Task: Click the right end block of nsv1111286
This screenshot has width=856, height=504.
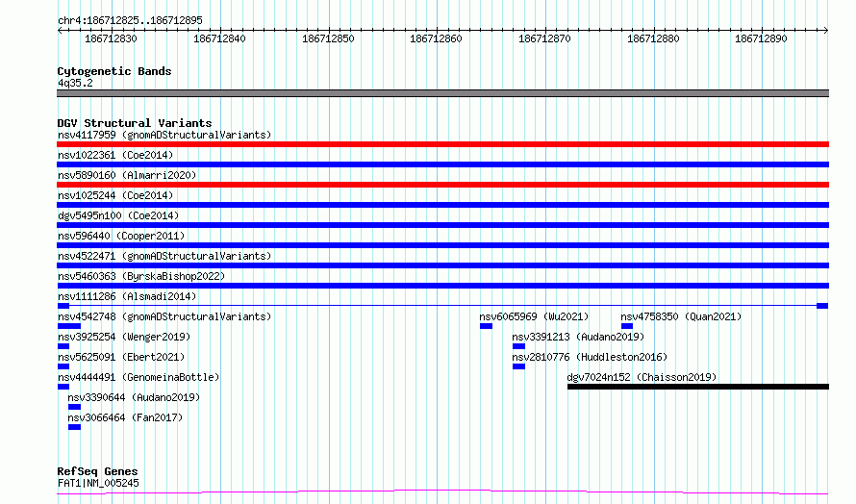Action: [x=822, y=306]
